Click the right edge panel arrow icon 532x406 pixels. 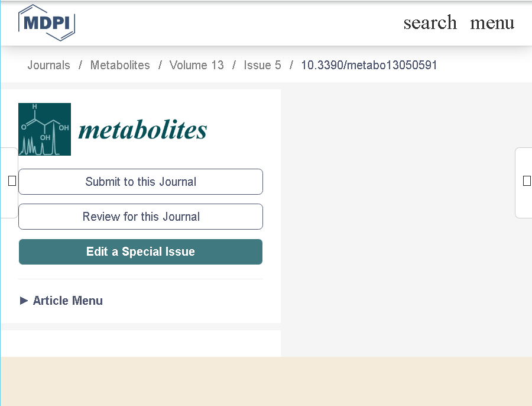(x=527, y=181)
